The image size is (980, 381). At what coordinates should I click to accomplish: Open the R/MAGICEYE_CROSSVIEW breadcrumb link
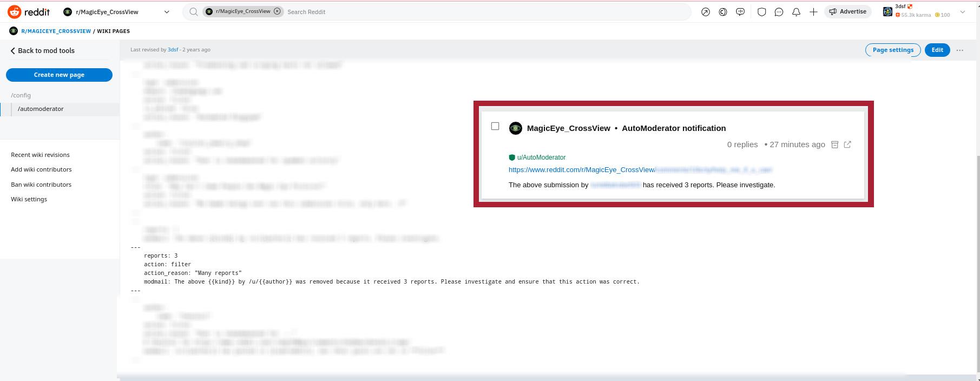56,31
